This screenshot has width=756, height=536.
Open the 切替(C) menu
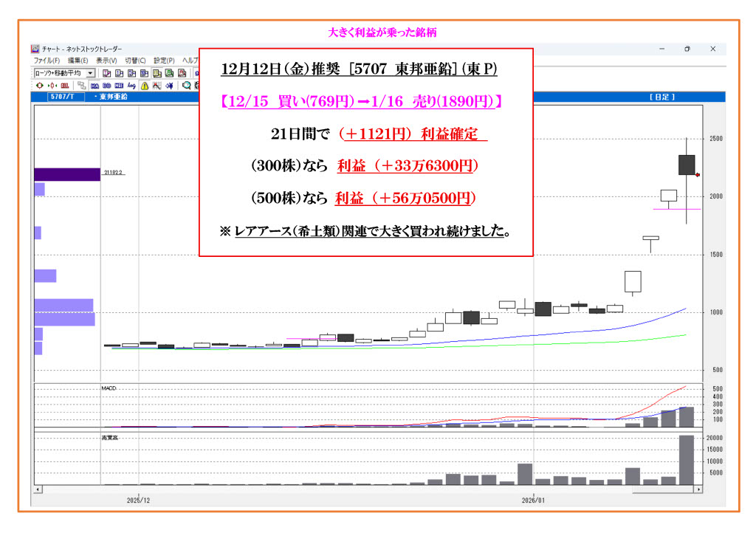(135, 61)
